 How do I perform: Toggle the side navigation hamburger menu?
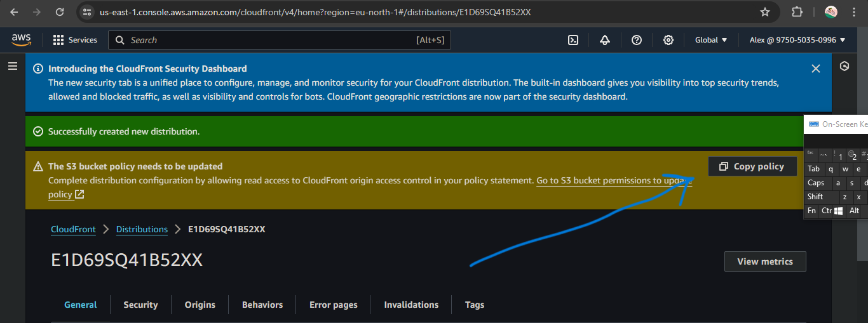13,66
